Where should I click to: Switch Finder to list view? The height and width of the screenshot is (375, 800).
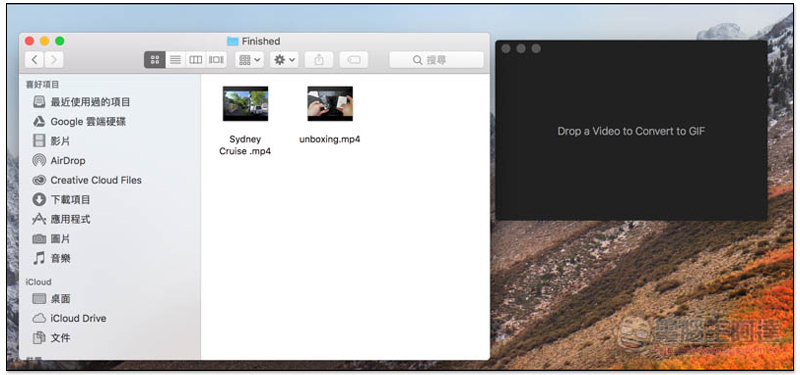[x=175, y=60]
